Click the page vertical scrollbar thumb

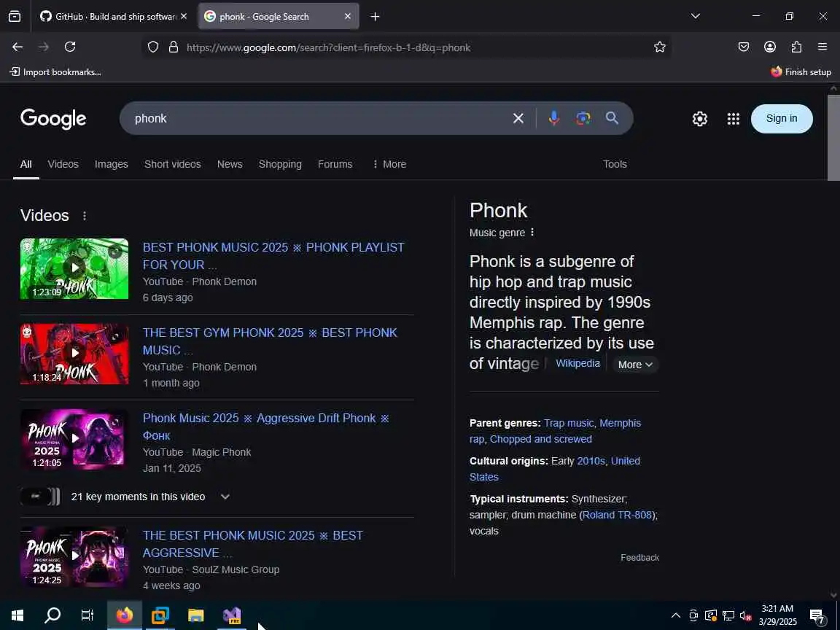833,139
